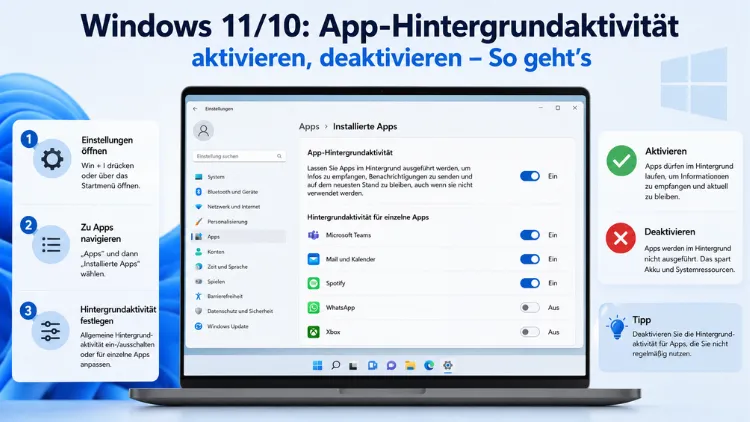Open Windows Update in sidebar

239,326
